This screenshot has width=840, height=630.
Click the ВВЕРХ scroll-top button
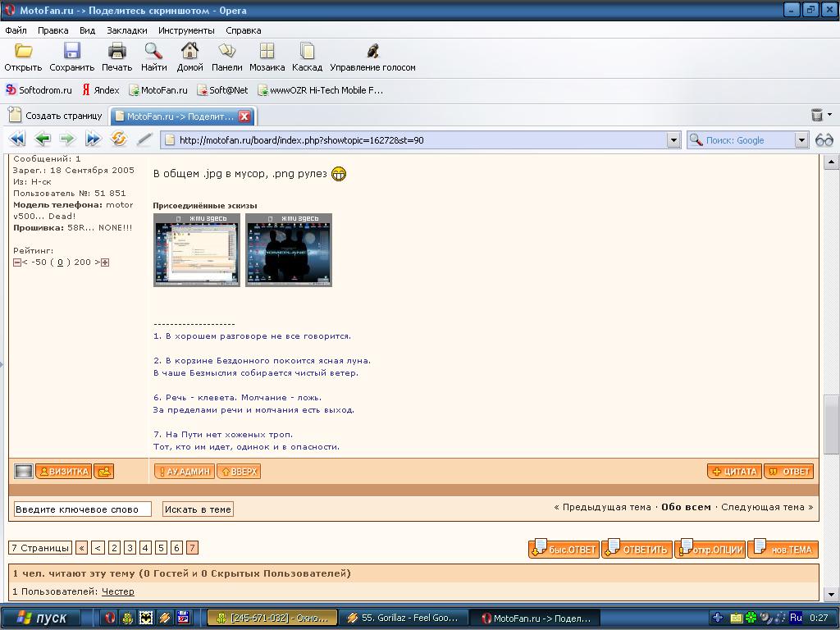click(239, 472)
